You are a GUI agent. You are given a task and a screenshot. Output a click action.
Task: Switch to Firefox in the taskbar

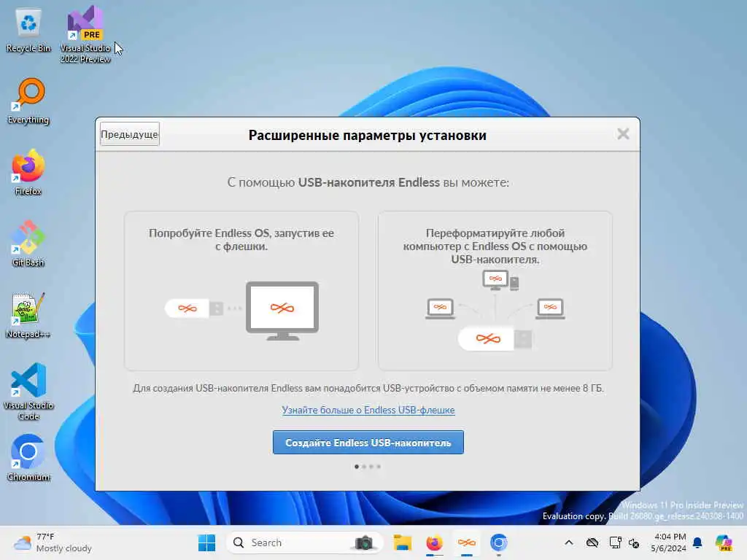click(434, 542)
